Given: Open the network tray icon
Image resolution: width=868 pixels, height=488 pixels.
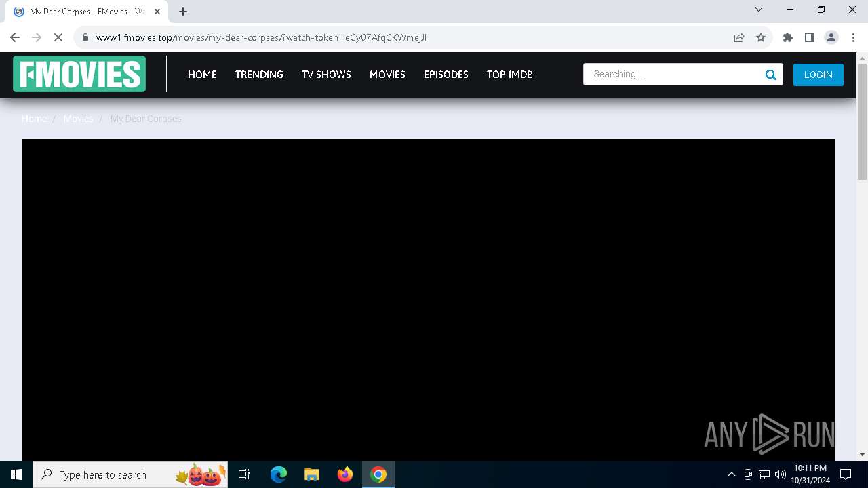Looking at the screenshot, I should pyautogui.click(x=764, y=474).
